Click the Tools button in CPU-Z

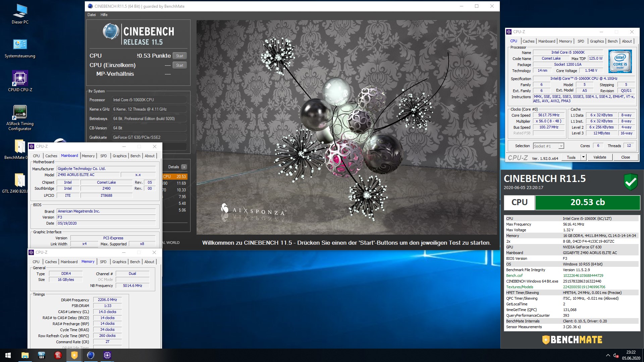point(571,157)
